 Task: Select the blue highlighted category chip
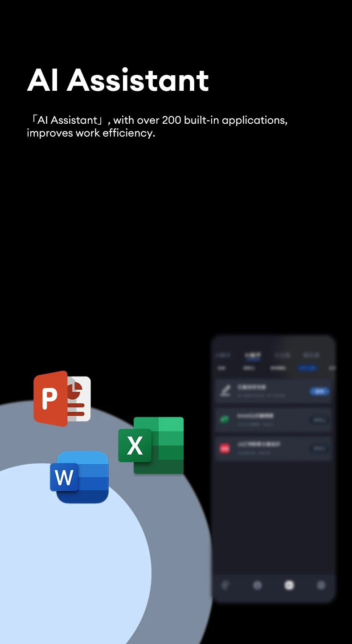coord(307,369)
